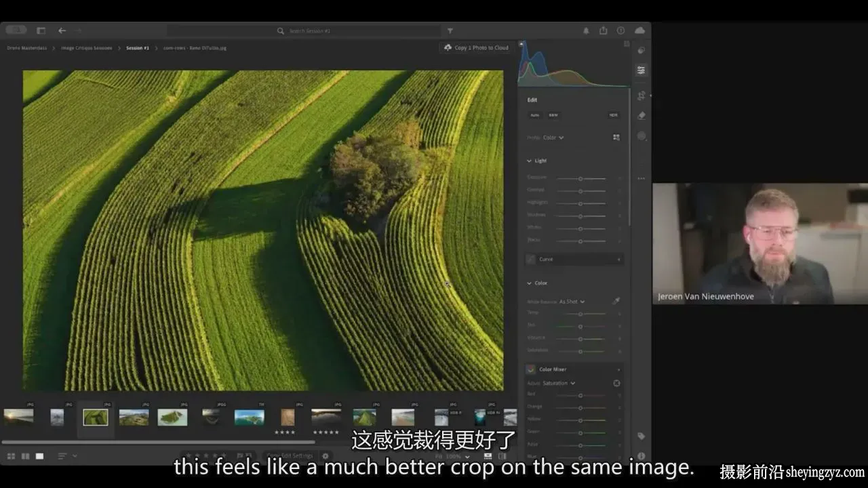This screenshot has width=868, height=488.
Task: Open the cloud sync status icon
Action: point(639,30)
